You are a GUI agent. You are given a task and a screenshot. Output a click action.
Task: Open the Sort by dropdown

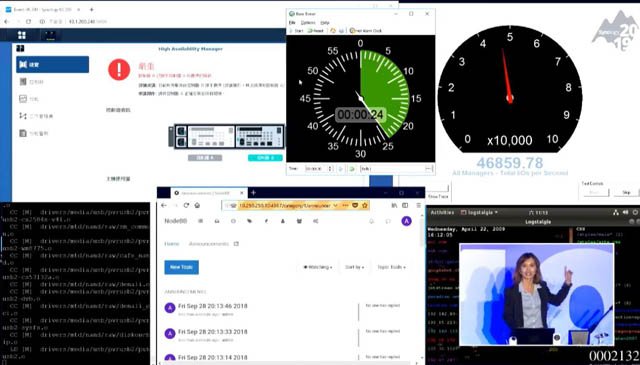click(x=354, y=267)
